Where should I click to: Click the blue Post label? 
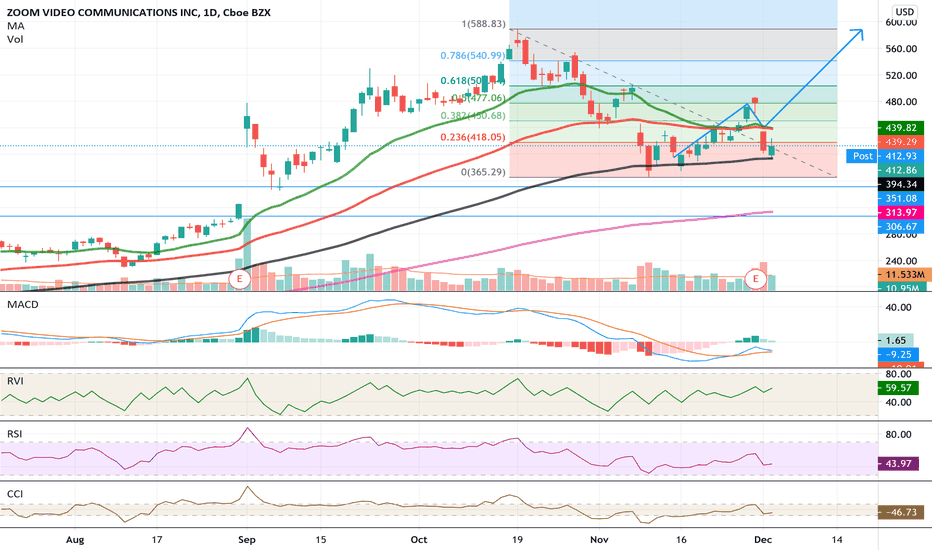click(862, 156)
